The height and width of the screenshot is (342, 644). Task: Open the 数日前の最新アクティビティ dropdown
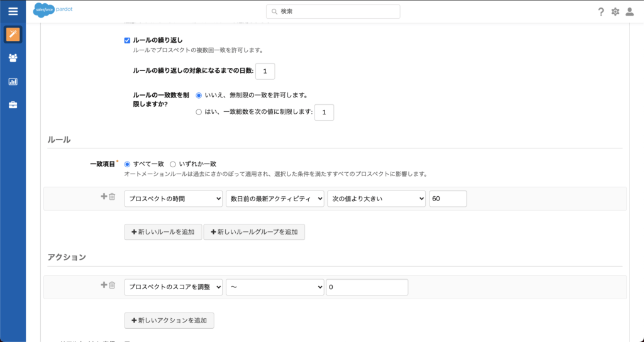pyautogui.click(x=275, y=199)
